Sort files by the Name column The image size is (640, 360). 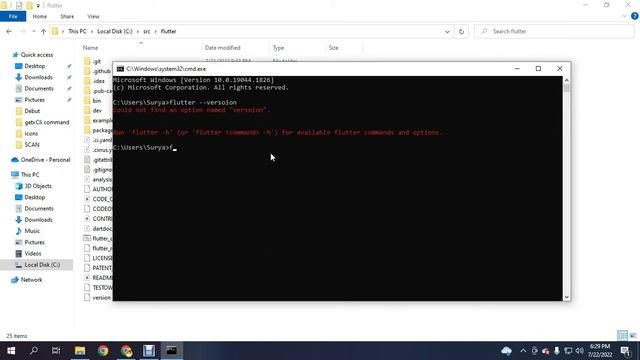[91, 48]
